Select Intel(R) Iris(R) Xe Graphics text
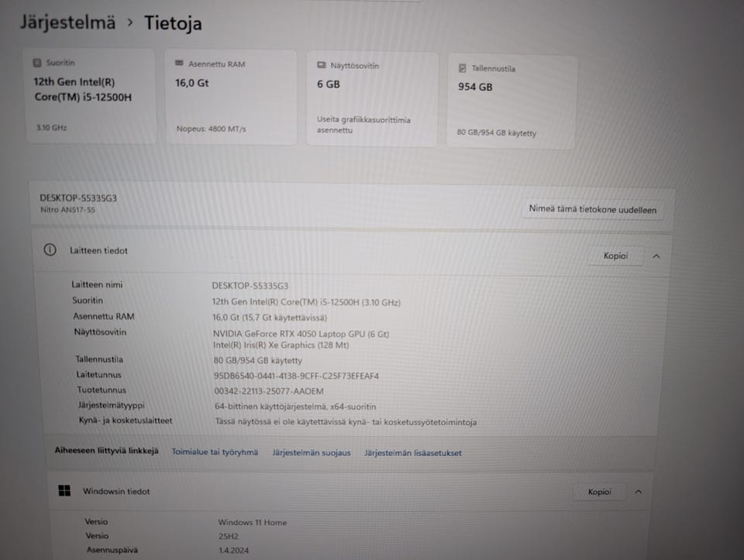 point(281,345)
